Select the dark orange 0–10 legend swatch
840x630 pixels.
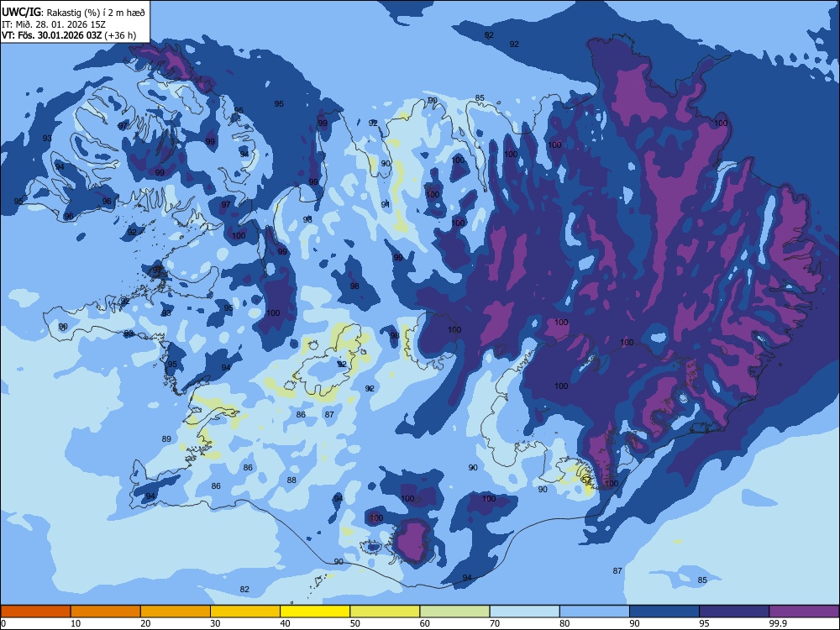click(x=35, y=612)
